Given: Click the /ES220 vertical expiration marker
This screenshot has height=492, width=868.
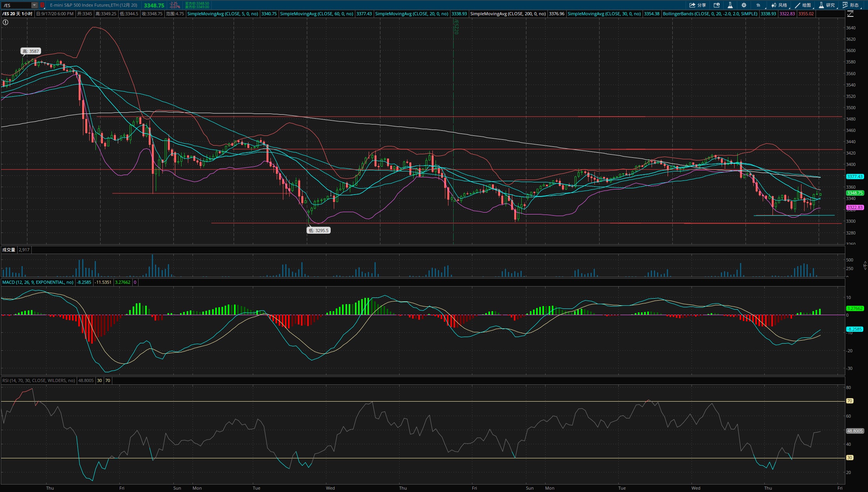Looking at the screenshot, I should 456,27.
